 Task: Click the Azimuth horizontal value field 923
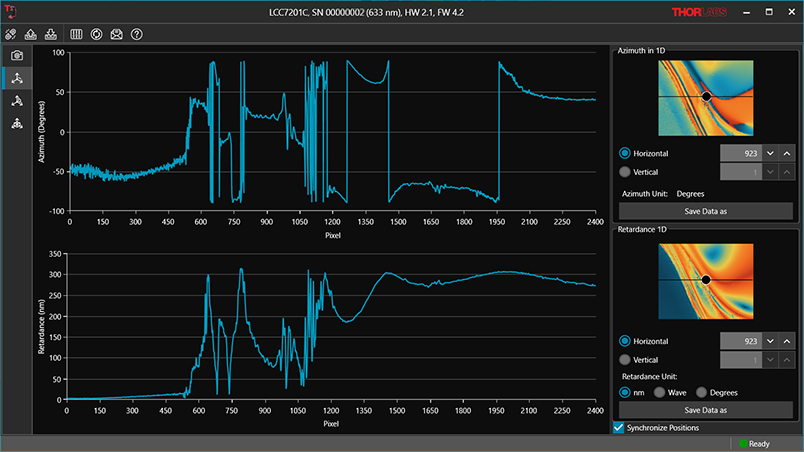pos(740,153)
